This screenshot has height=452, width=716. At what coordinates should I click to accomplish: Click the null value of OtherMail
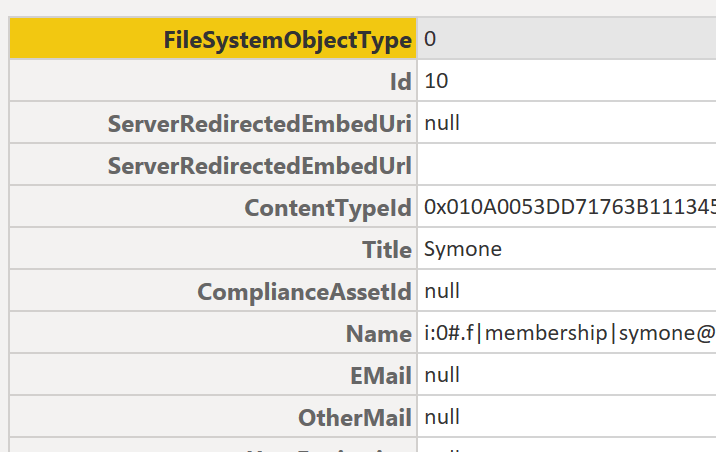(442, 418)
